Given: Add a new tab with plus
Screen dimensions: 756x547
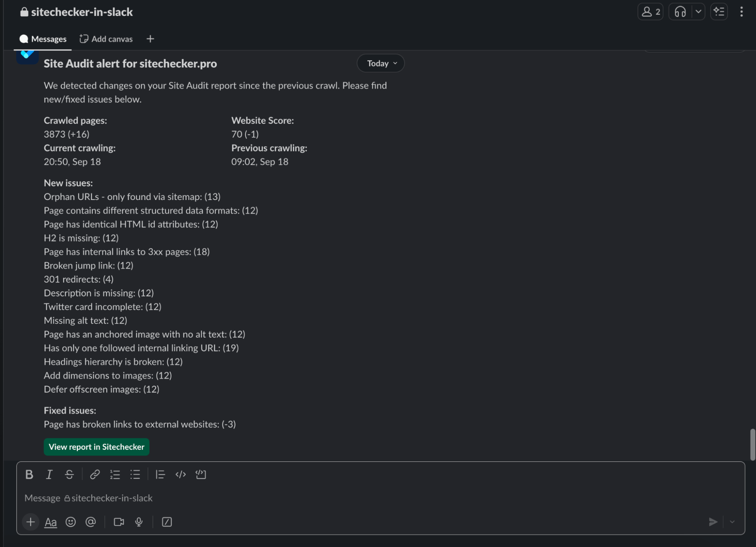Looking at the screenshot, I should [150, 39].
